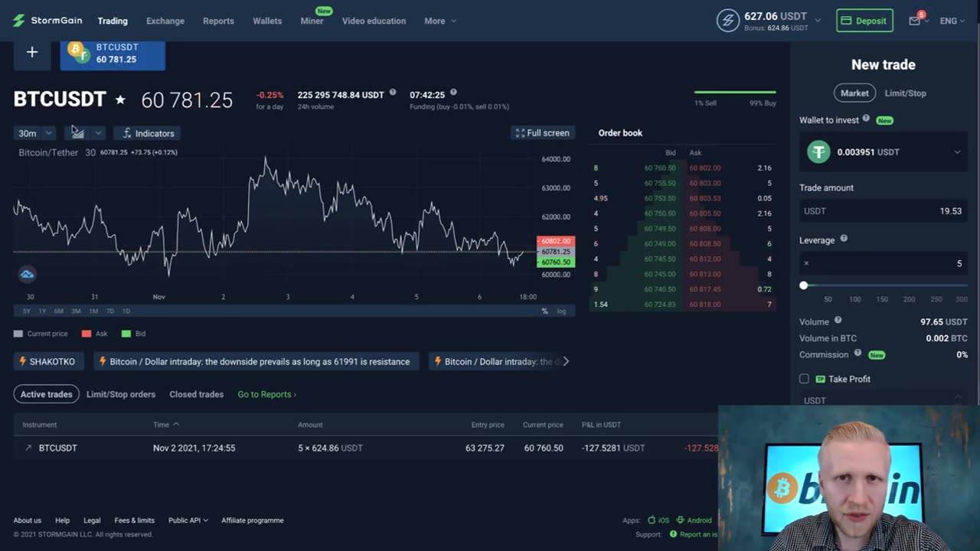
Task: Click the 24h volume help icon
Action: pos(393,93)
